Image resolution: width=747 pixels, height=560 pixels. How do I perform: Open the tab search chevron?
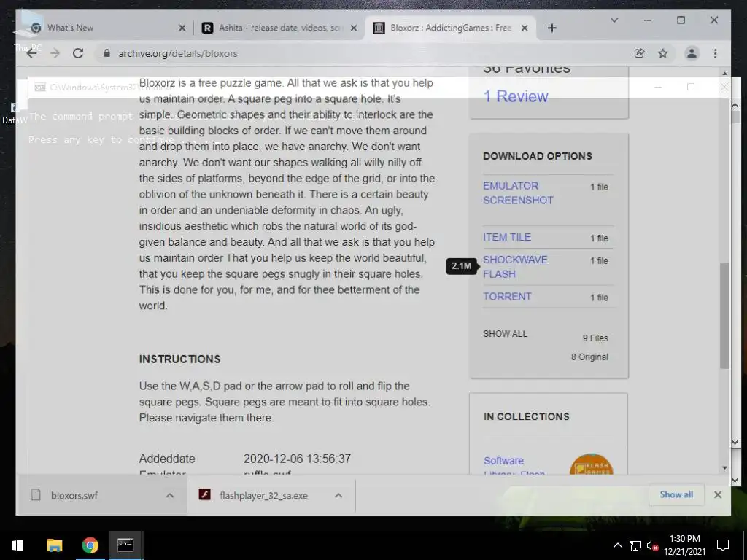click(614, 20)
